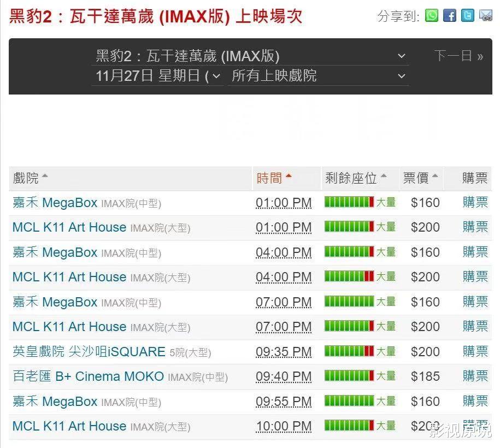
Task: Open 嘉禾 MegaBox cinema link for 04:00 PM
Action: [55, 252]
